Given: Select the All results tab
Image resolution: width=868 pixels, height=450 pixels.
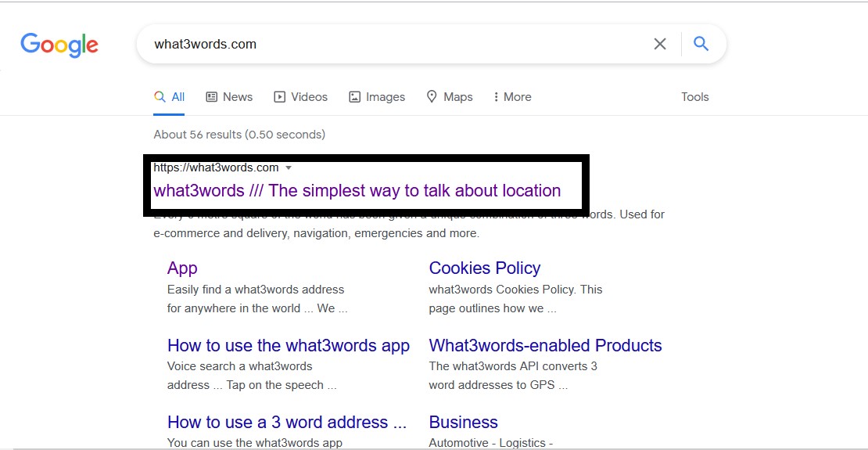Looking at the screenshot, I should coord(169,97).
